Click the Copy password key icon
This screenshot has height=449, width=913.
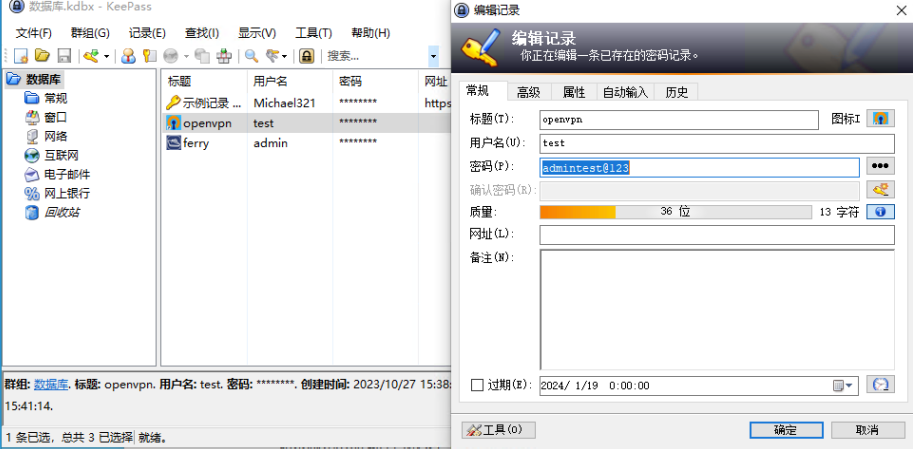tap(150, 56)
